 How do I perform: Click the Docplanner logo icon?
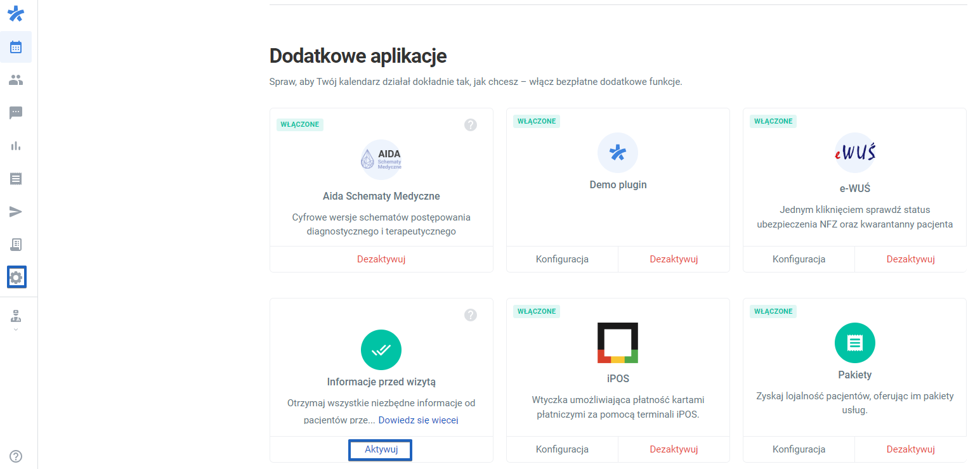tap(16, 13)
